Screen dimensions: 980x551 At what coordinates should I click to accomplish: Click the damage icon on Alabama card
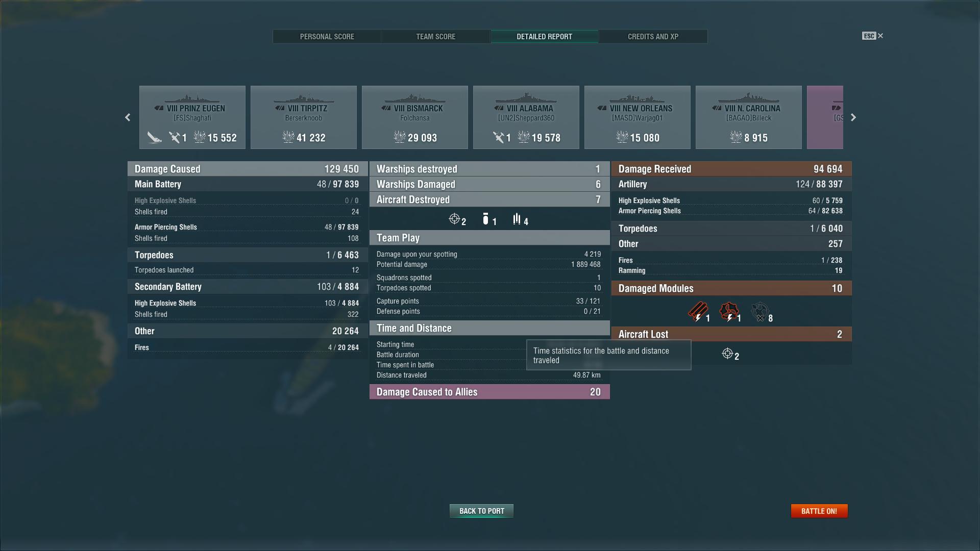click(524, 137)
